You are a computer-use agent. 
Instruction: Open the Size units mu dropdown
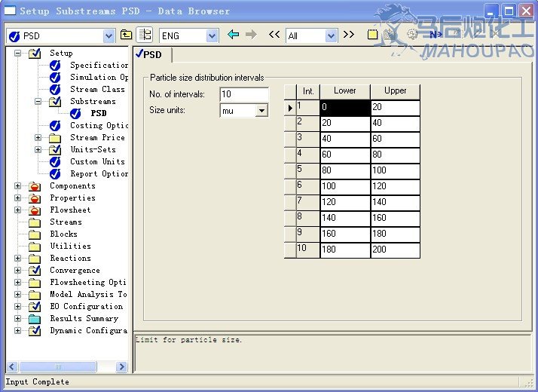point(261,111)
